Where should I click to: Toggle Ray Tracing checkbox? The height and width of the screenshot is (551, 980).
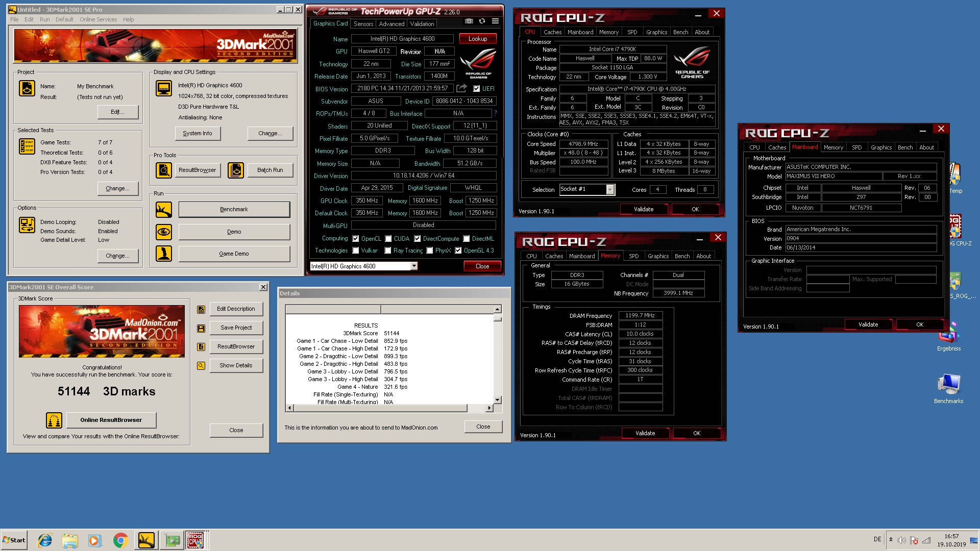pos(388,250)
